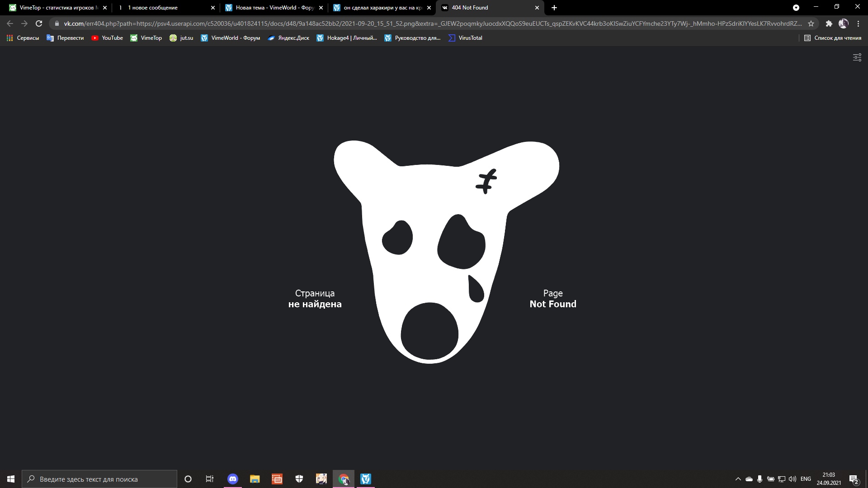Open the Chrome three-dot menu
This screenshot has width=868, height=488.
pyautogui.click(x=858, y=23)
